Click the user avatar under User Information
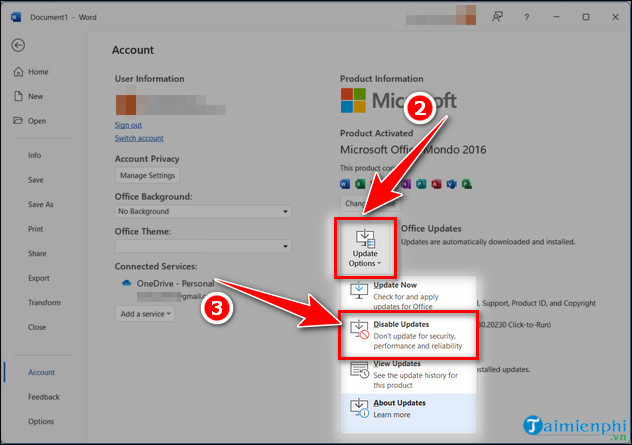The height and width of the screenshot is (445, 632). [x=126, y=105]
